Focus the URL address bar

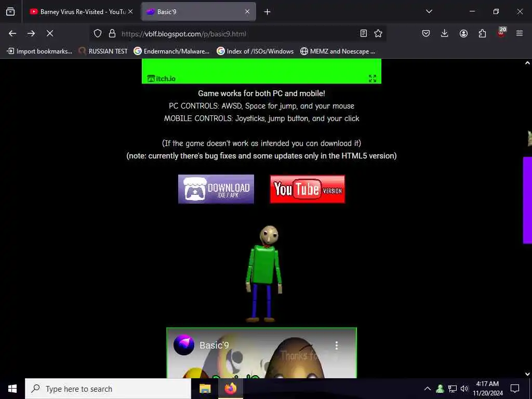(x=237, y=34)
